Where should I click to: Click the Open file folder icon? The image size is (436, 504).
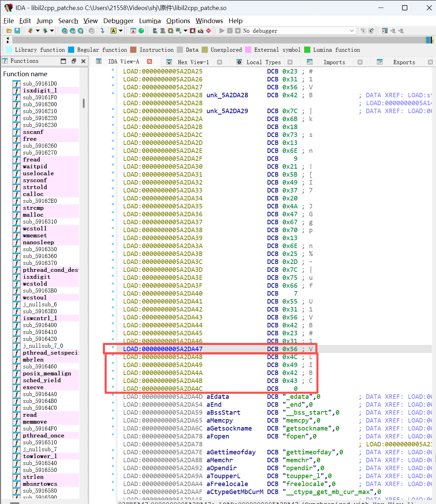9,31
